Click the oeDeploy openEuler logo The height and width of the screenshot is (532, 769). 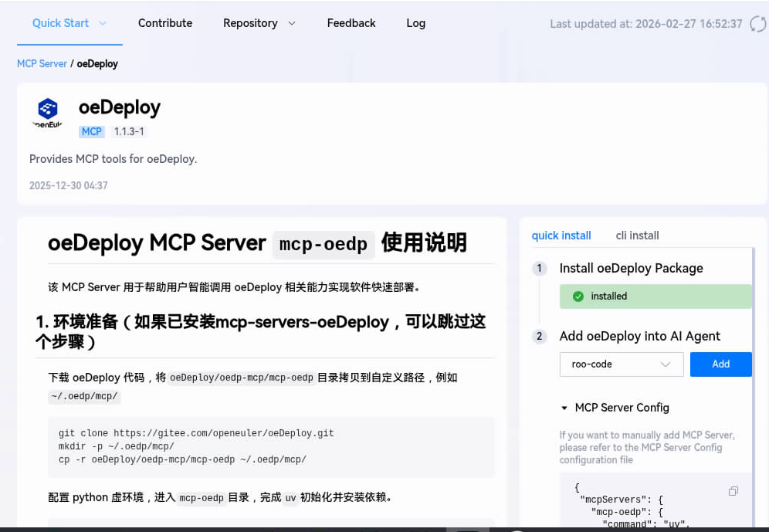(48, 113)
